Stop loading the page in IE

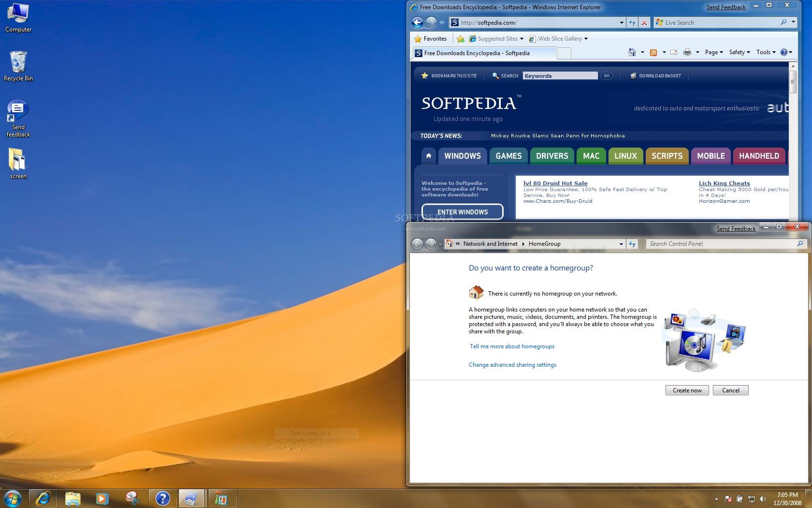point(644,23)
